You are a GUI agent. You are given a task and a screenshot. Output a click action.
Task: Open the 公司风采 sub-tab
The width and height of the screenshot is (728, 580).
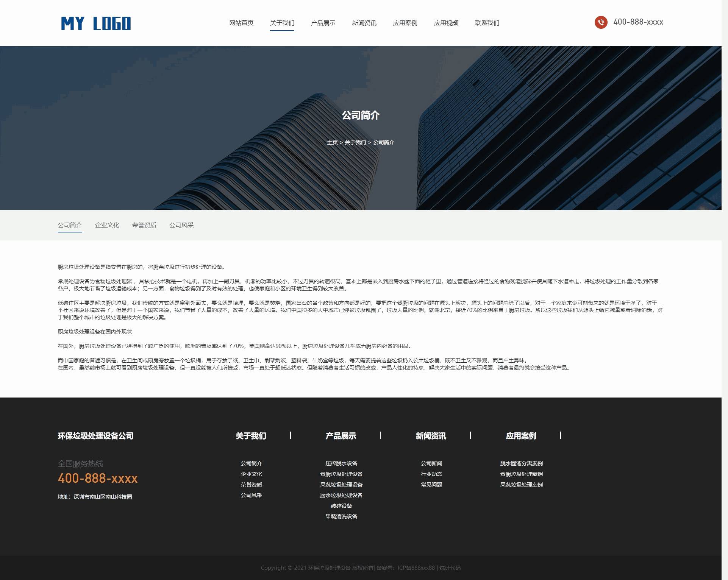[181, 225]
